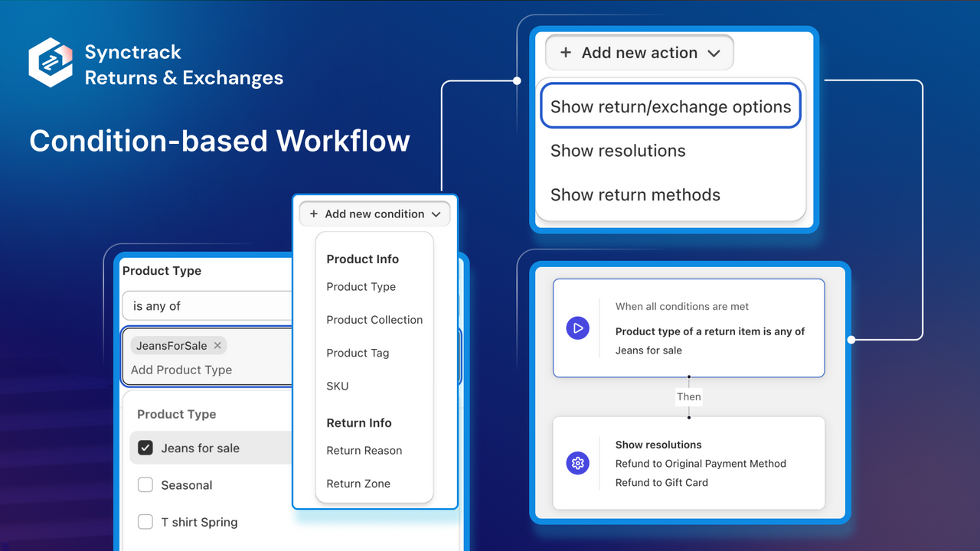980x551 pixels.
Task: Click the purple gear icon in resolutions card
Action: (x=578, y=463)
